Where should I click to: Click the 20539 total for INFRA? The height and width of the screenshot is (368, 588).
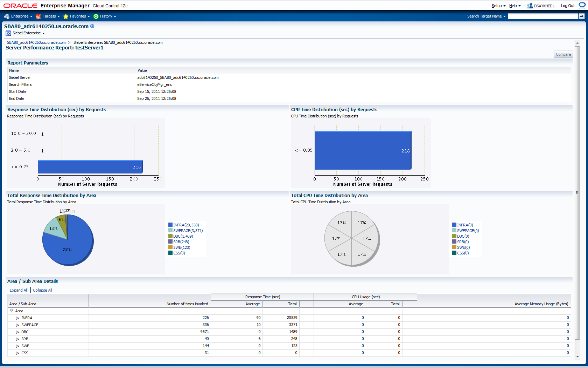click(x=292, y=318)
